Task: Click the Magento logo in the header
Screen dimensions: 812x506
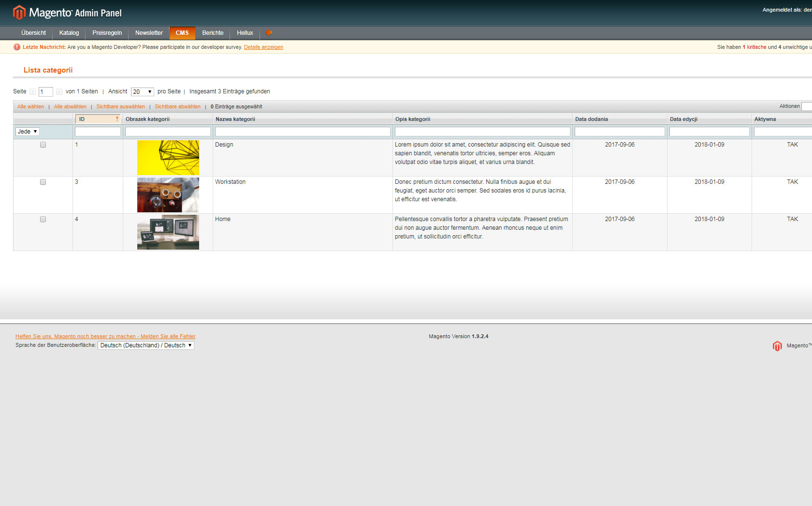Action: [67, 13]
